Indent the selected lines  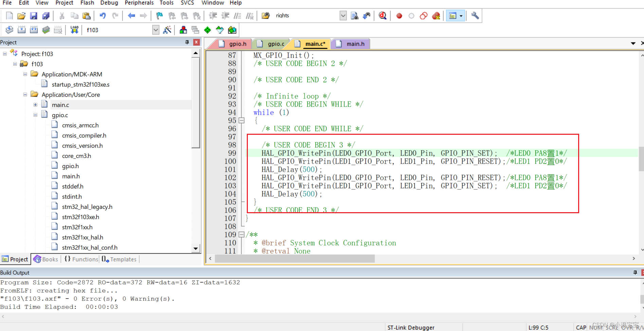213,16
